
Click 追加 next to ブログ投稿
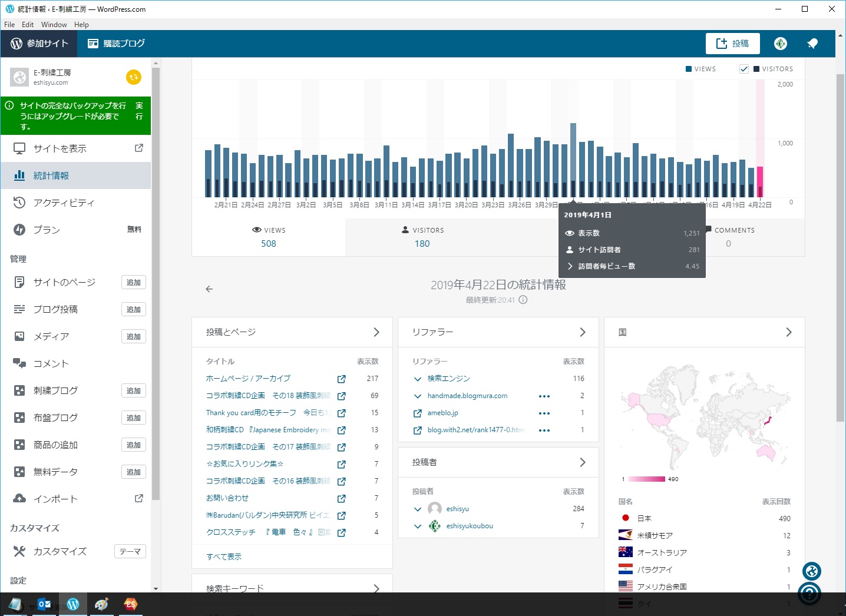coord(134,310)
